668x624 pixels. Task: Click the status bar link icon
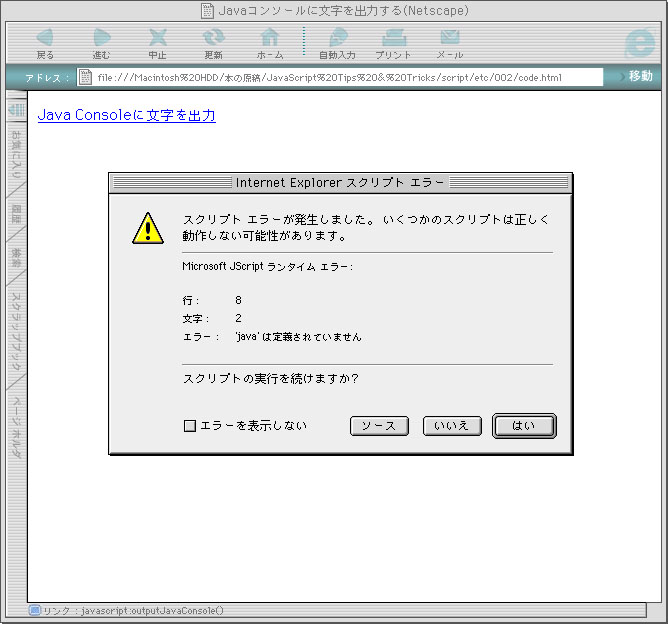coord(35,610)
